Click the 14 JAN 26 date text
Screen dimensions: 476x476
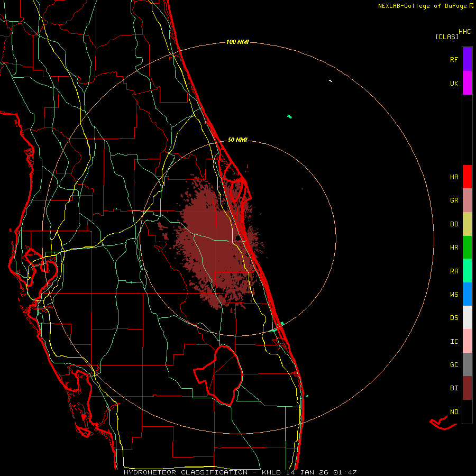tap(307, 472)
